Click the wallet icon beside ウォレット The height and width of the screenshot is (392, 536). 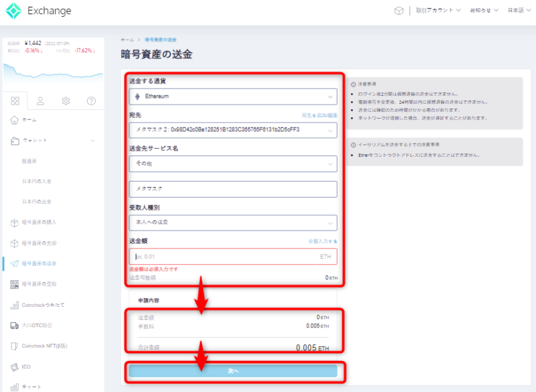(15, 141)
